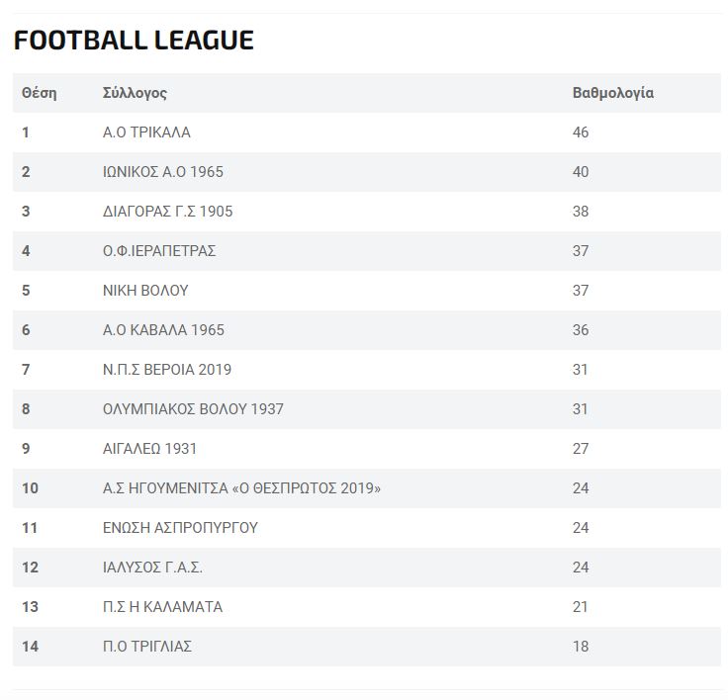Click Α.Ο ΚΑΒΑΛΑ 1965 team name
The width and height of the screenshot is (728, 700).
coord(163,330)
